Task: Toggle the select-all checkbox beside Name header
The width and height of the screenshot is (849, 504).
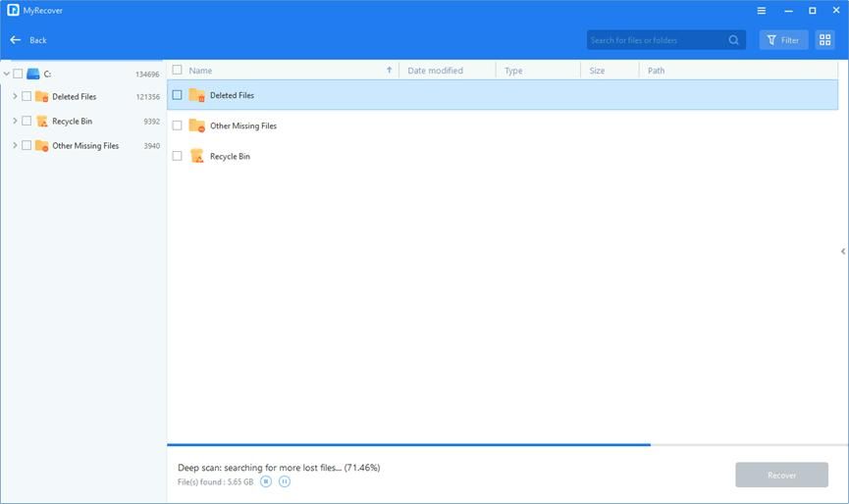Action: coord(178,71)
